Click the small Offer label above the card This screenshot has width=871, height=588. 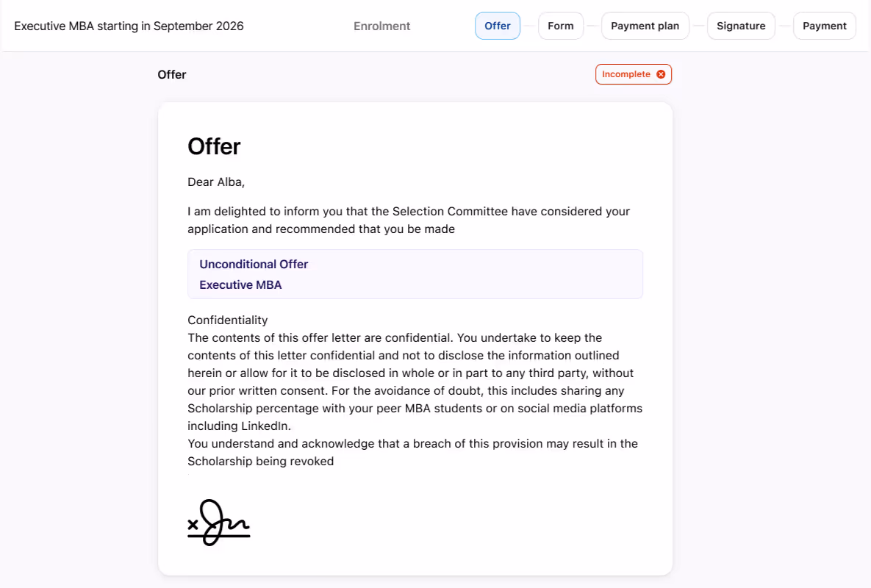(x=171, y=74)
